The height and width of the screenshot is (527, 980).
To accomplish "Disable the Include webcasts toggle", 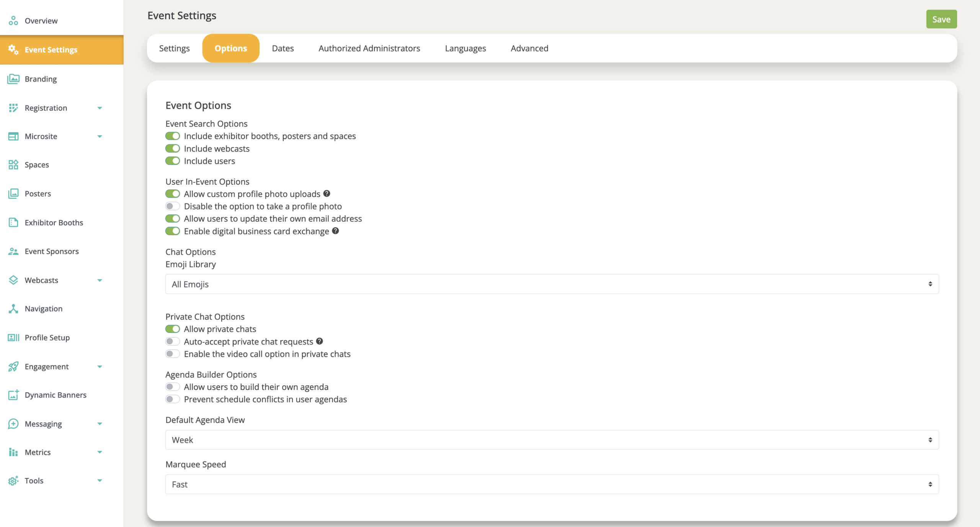I will (173, 149).
